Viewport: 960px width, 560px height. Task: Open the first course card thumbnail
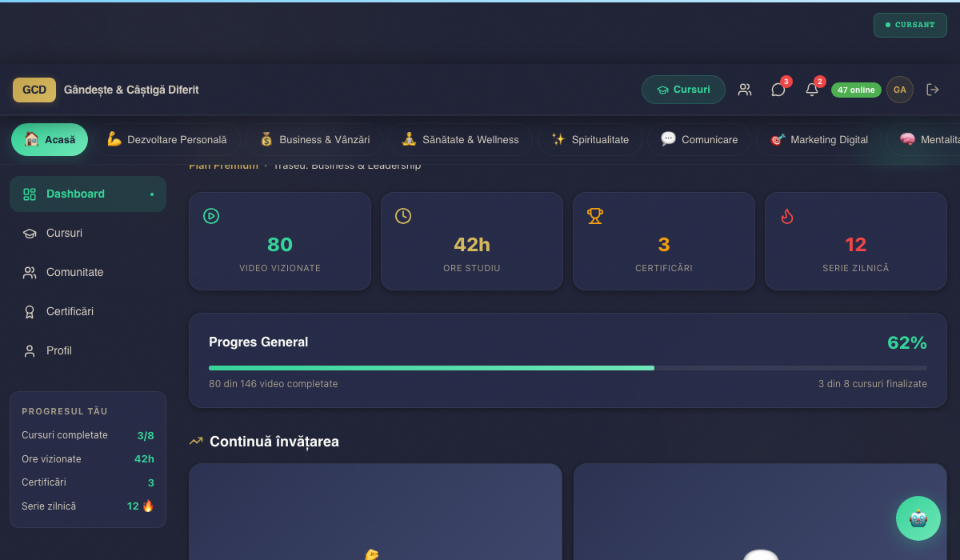coord(375,512)
